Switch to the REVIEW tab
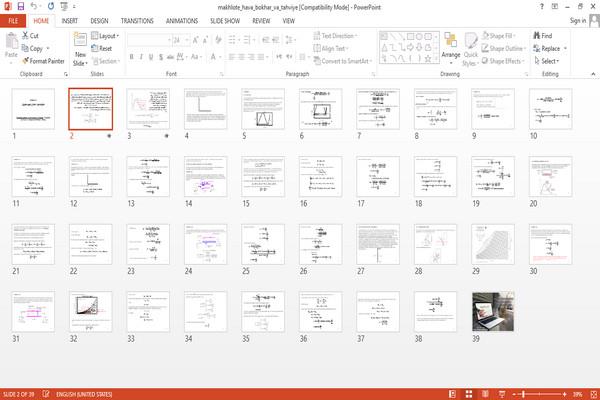 [x=261, y=21]
